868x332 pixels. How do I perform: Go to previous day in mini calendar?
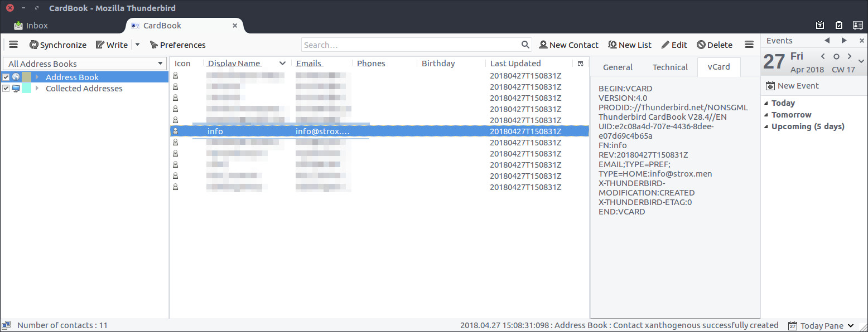pyautogui.click(x=823, y=56)
